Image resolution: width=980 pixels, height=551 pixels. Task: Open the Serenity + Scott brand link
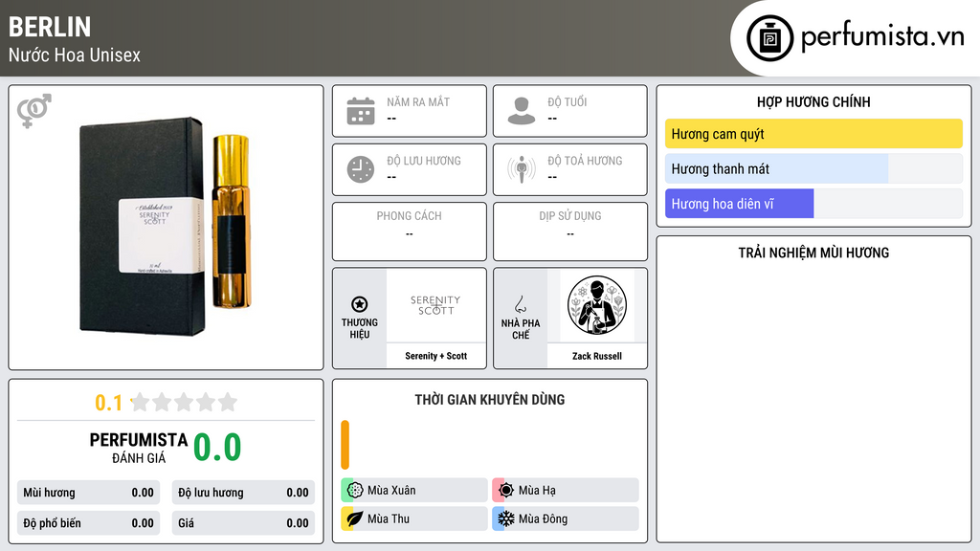click(436, 356)
